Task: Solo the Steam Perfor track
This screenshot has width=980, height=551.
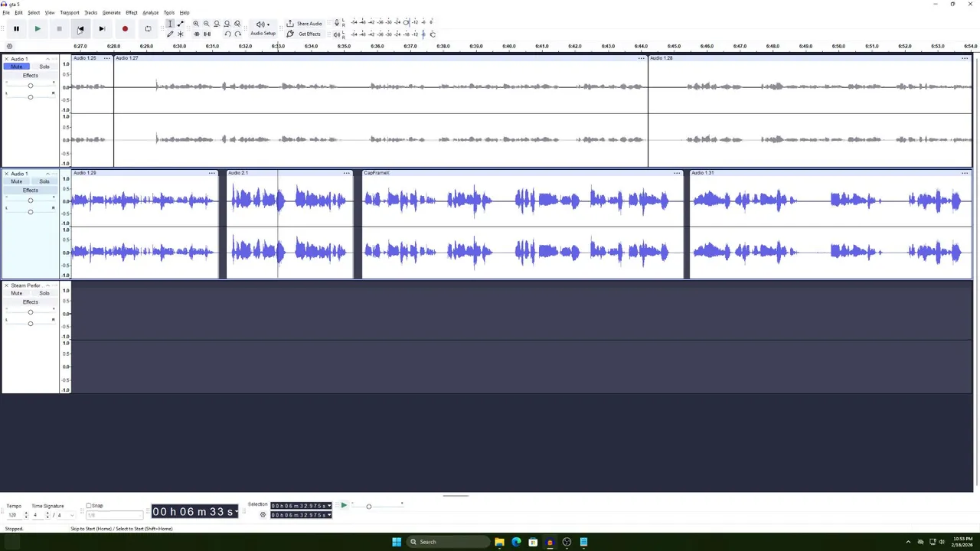Action: point(44,293)
